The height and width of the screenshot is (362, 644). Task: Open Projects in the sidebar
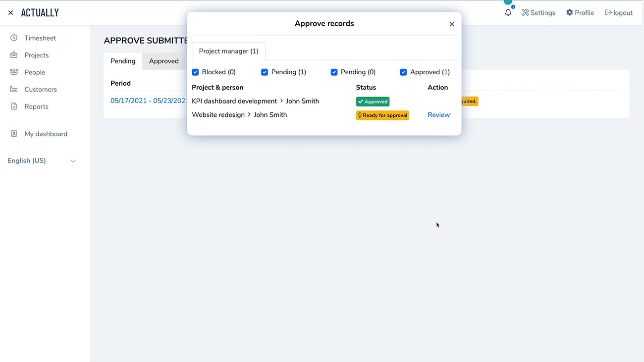(x=37, y=55)
